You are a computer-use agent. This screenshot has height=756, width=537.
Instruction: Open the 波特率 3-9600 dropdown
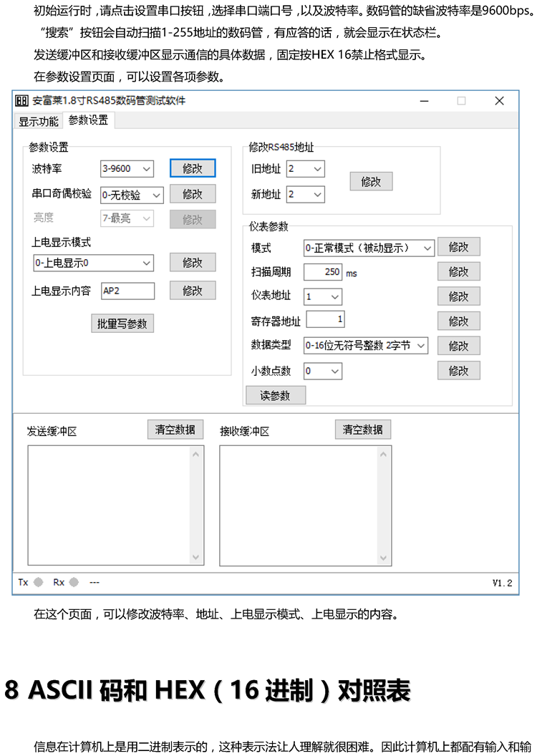(127, 169)
